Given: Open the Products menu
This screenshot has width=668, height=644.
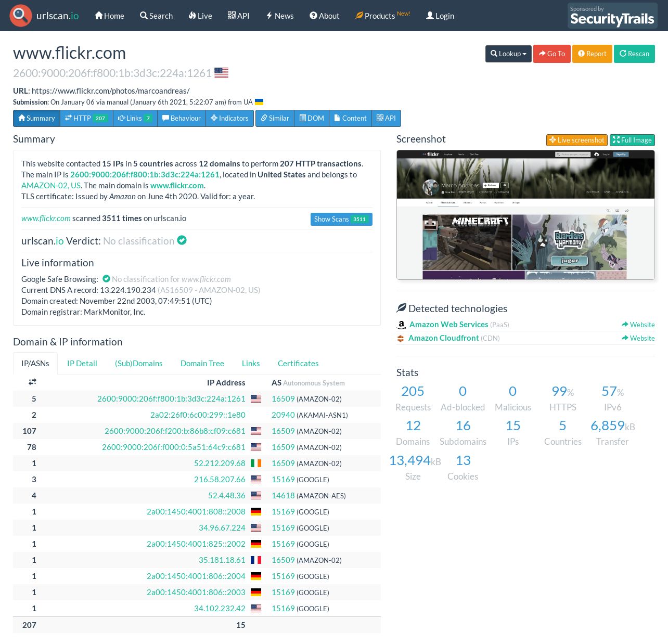Looking at the screenshot, I should pos(382,16).
